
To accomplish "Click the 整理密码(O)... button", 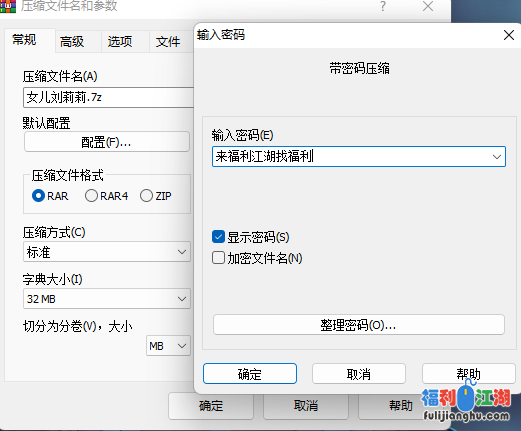I will (x=359, y=325).
